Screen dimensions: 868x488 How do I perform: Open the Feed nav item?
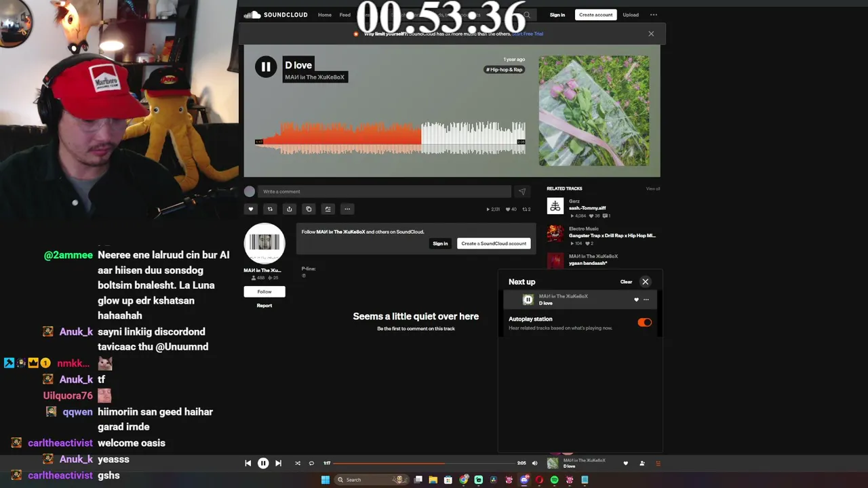click(x=345, y=15)
